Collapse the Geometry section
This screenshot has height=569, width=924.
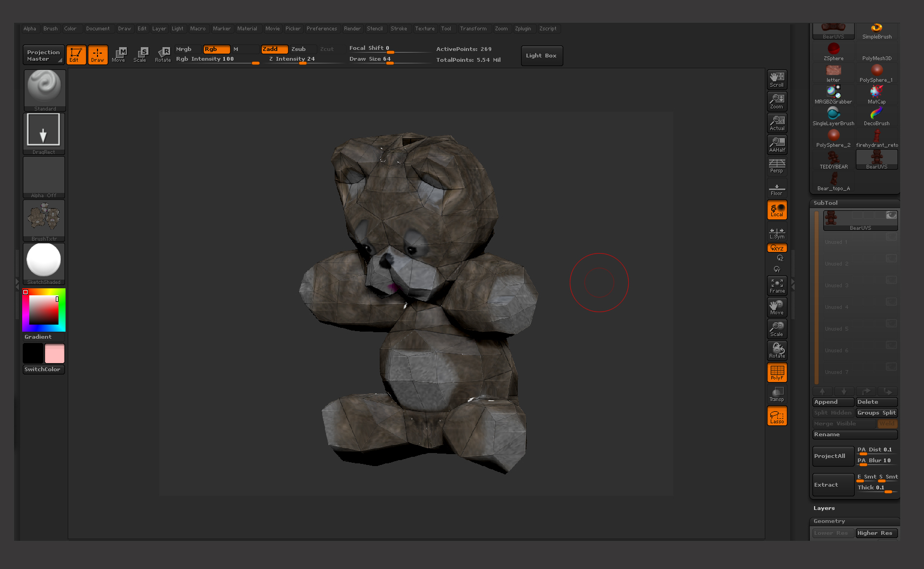(x=829, y=521)
